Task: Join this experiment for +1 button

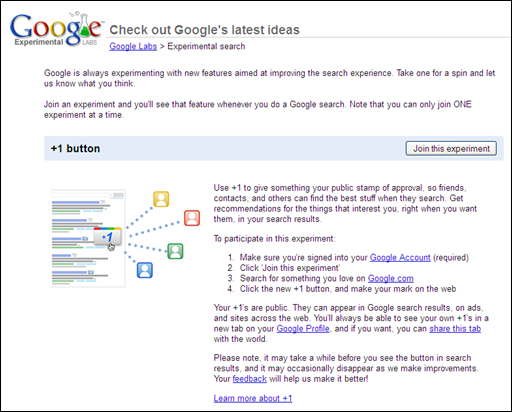Action: click(451, 148)
